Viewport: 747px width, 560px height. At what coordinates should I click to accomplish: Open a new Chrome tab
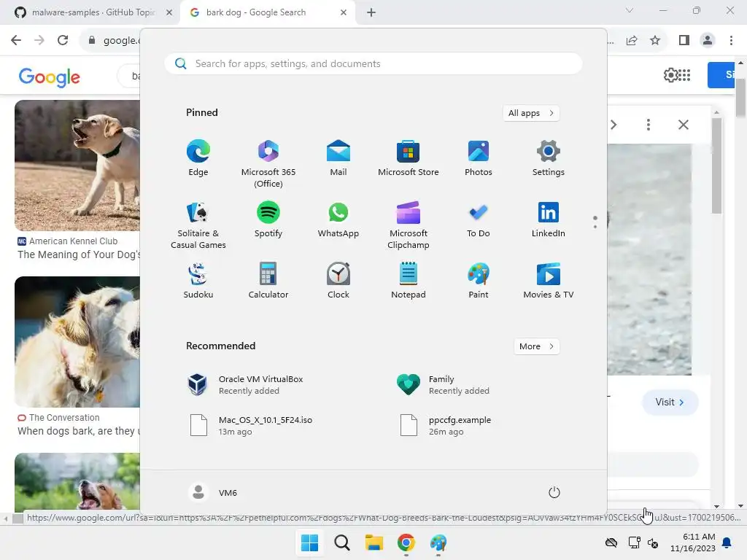tap(371, 12)
